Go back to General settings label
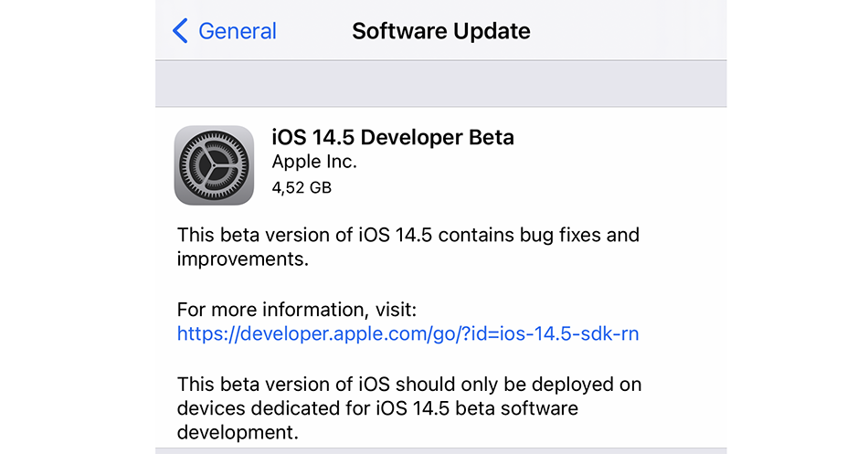Viewport: 868px width, 454px height. 238,31
